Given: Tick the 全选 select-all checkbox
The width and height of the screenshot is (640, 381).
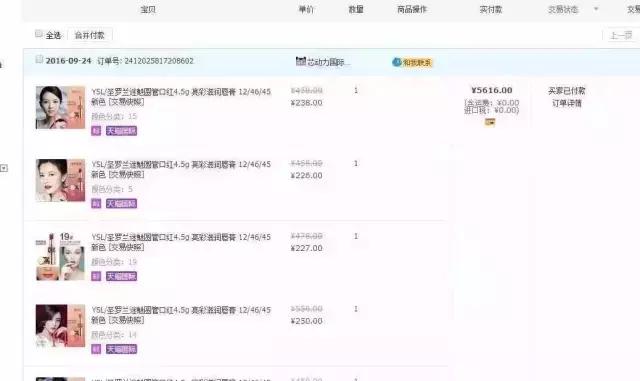Looking at the screenshot, I should tap(39, 34).
